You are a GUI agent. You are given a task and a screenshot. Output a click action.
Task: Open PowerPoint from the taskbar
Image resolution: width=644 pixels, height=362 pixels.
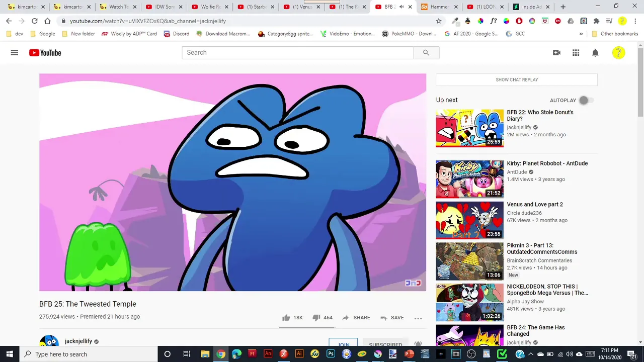point(409,354)
